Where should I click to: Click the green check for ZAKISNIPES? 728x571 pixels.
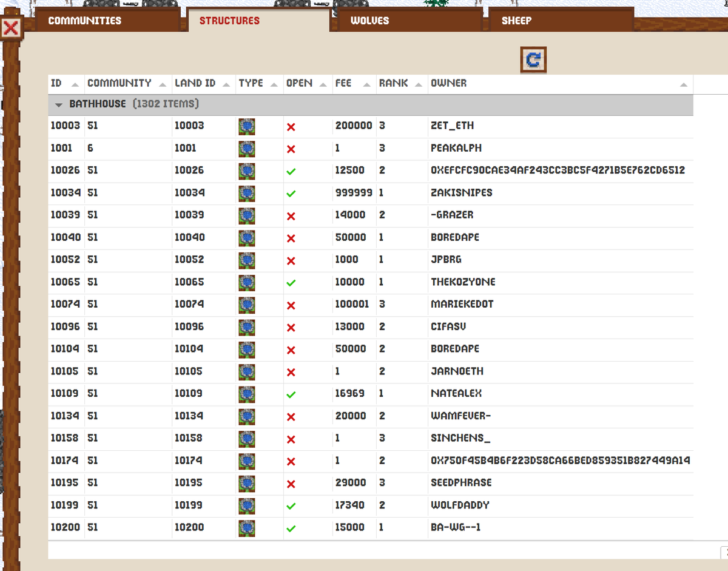(291, 194)
